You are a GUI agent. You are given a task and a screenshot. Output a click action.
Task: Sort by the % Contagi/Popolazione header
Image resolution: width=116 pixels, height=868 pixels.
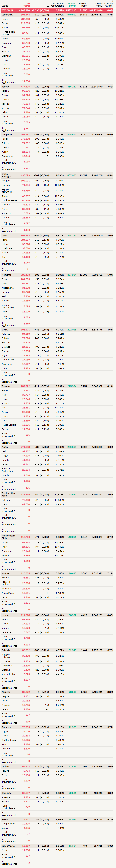[x=58, y=5]
